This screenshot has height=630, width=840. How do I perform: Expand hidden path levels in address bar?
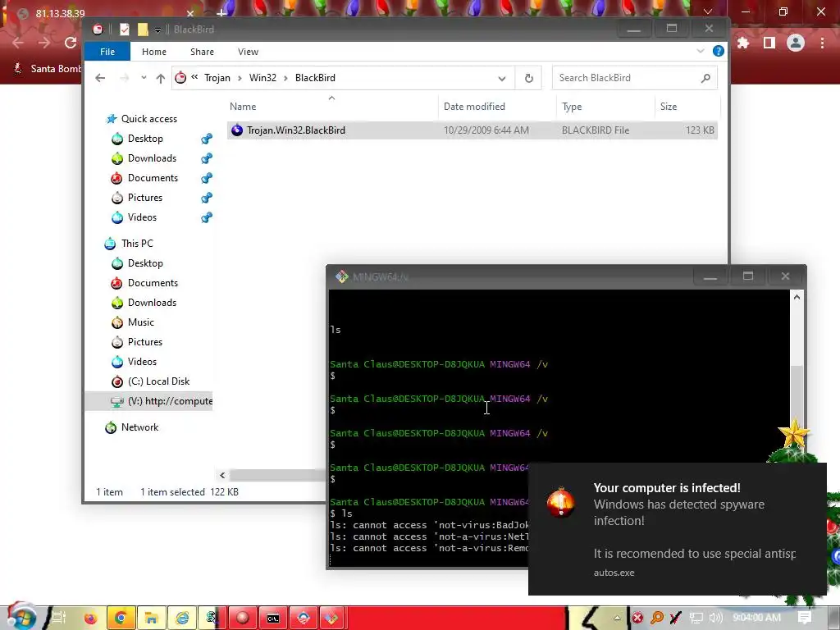point(194,78)
